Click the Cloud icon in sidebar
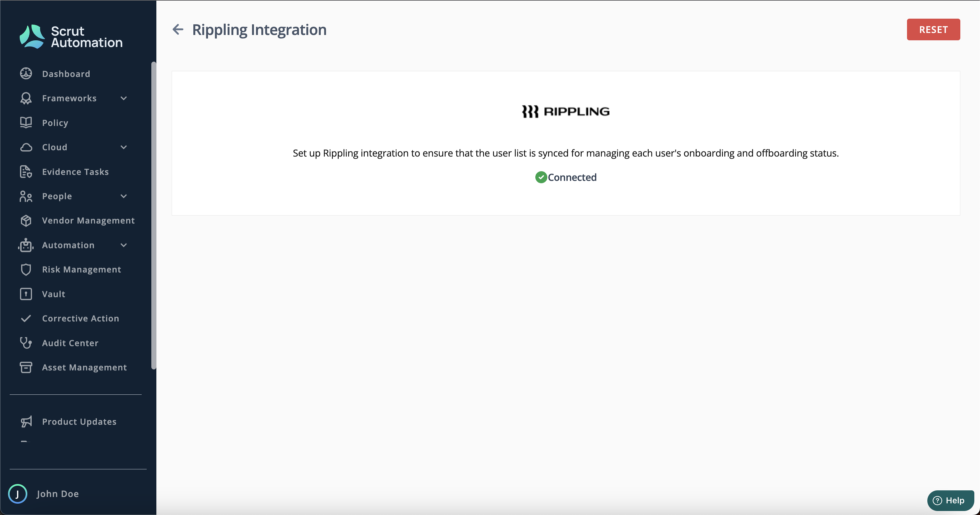980x515 pixels. pos(26,147)
